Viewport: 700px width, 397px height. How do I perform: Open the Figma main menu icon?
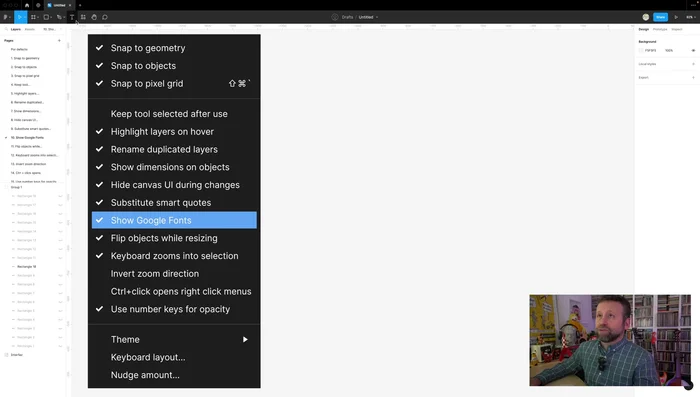(5, 17)
